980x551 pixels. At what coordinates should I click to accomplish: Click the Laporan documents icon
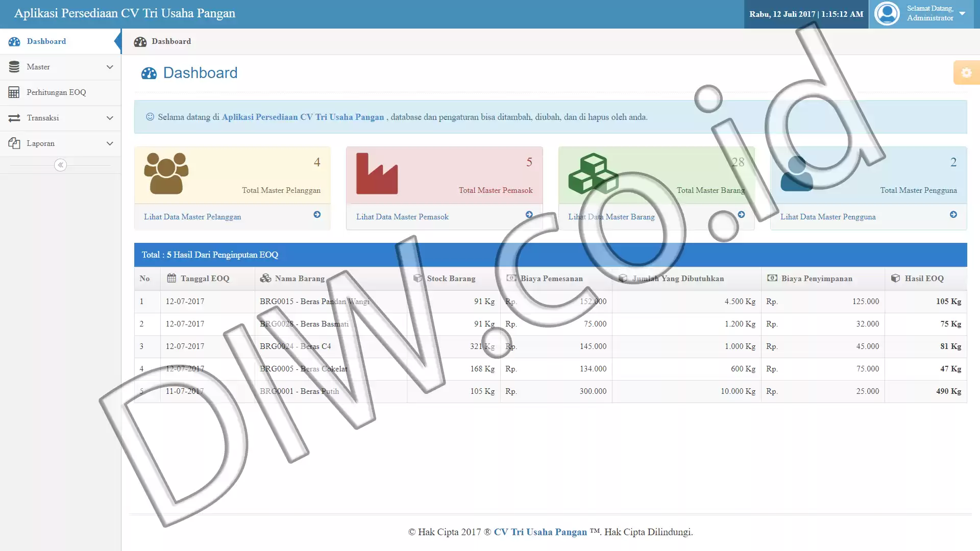coord(14,143)
